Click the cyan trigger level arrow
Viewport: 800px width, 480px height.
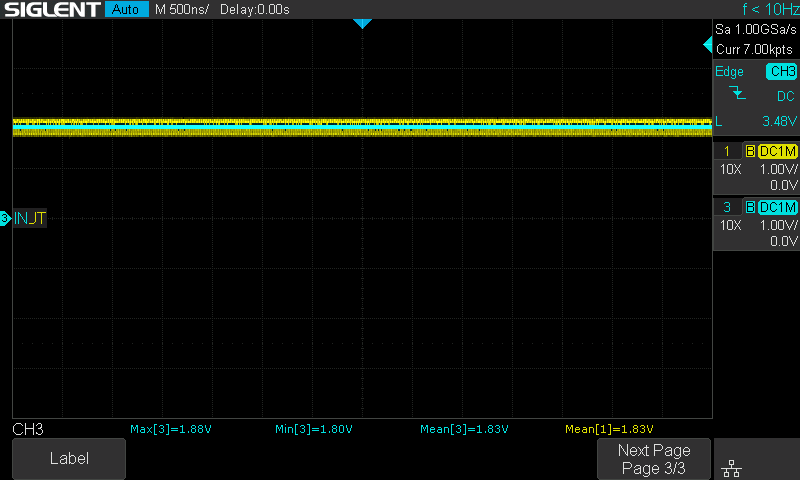(x=707, y=46)
